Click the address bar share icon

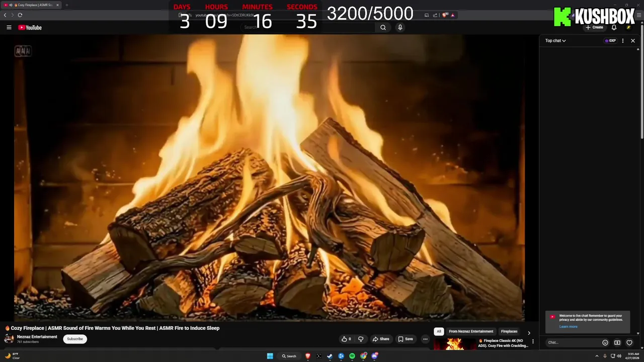click(x=435, y=15)
